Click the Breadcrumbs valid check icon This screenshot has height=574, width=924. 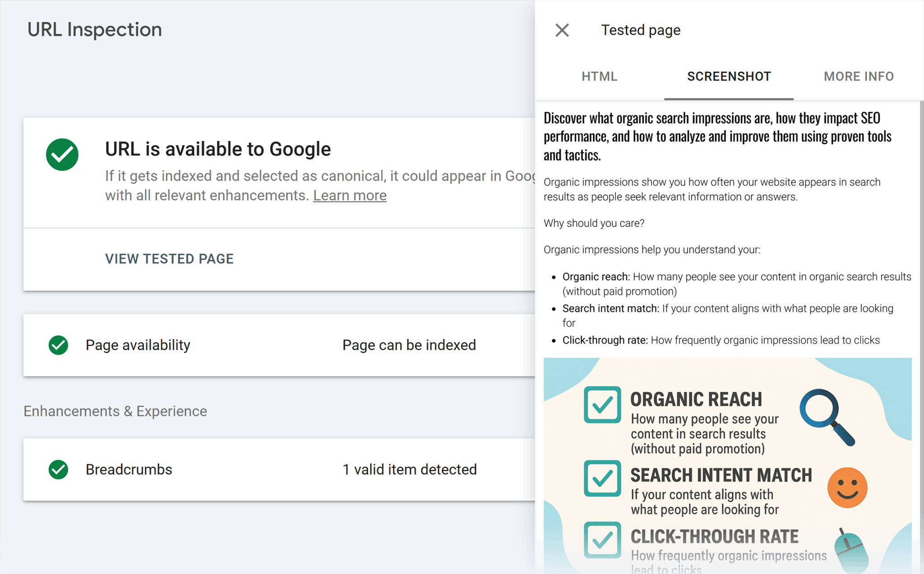(58, 469)
